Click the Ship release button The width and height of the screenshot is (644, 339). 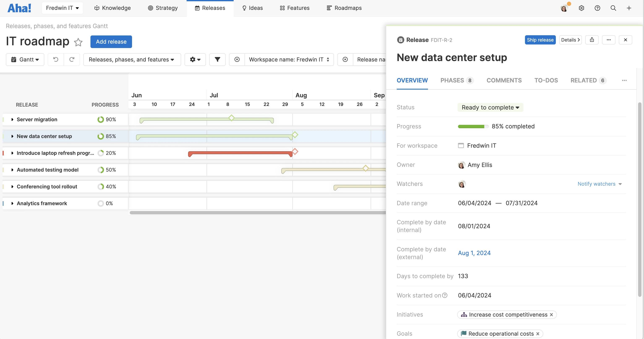[540, 40]
